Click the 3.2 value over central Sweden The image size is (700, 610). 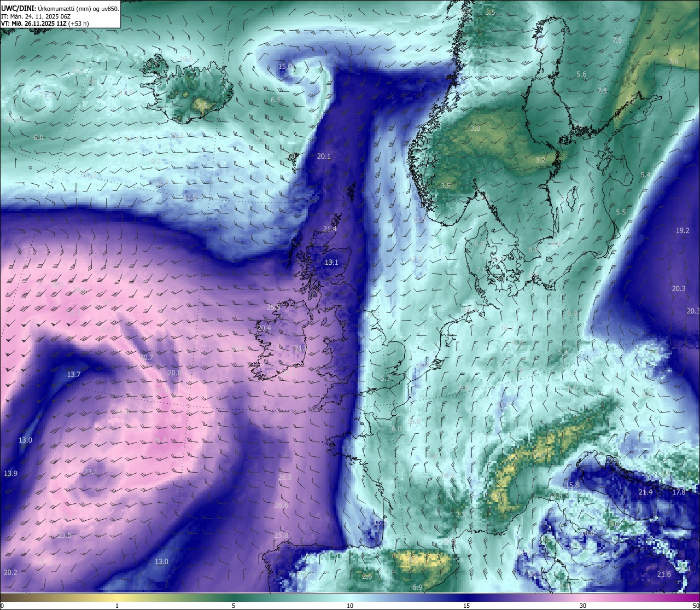tap(540, 160)
